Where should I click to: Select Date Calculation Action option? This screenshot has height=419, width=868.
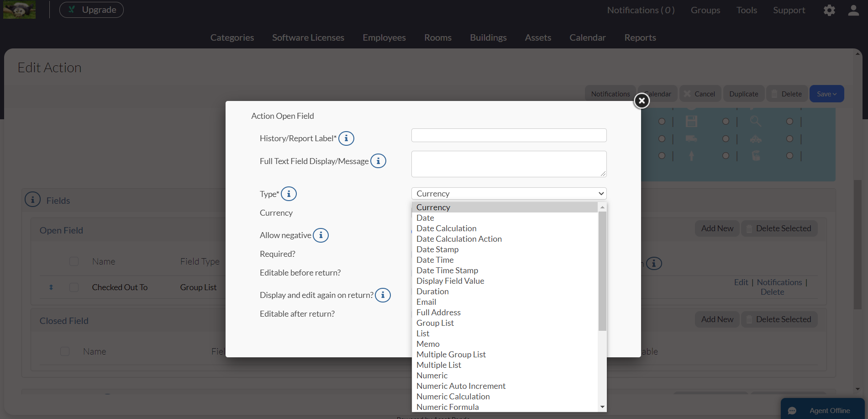click(505, 239)
